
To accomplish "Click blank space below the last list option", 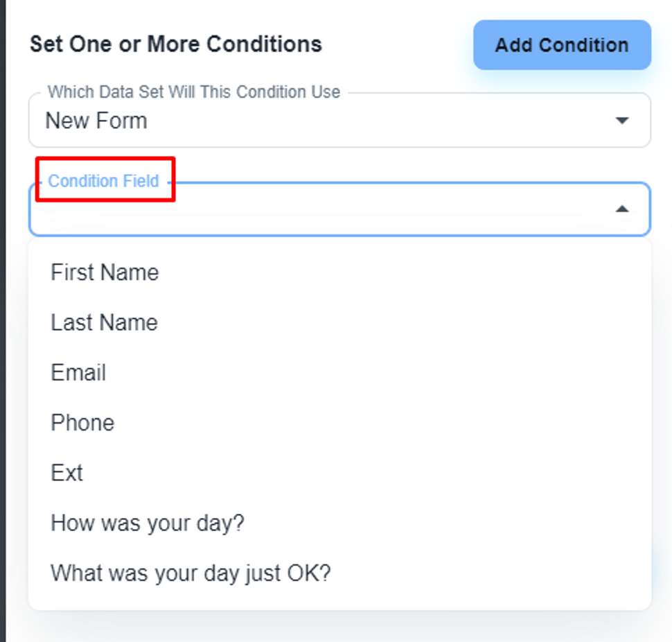I will pos(339,600).
